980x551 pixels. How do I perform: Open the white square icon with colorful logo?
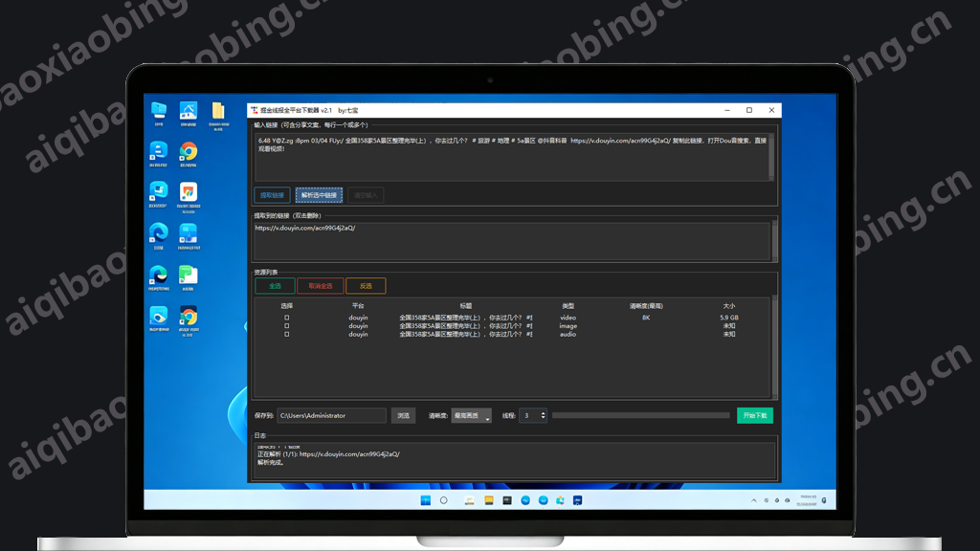pos(189,191)
